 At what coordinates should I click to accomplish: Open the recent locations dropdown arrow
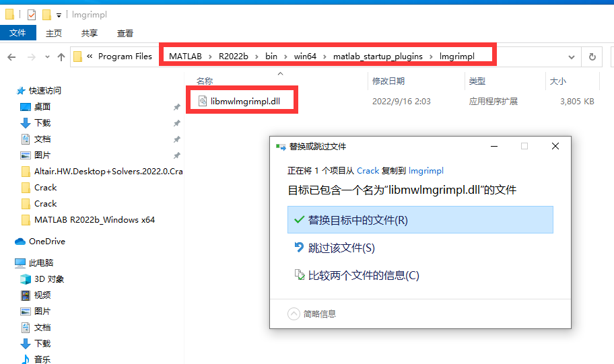[x=47, y=57]
